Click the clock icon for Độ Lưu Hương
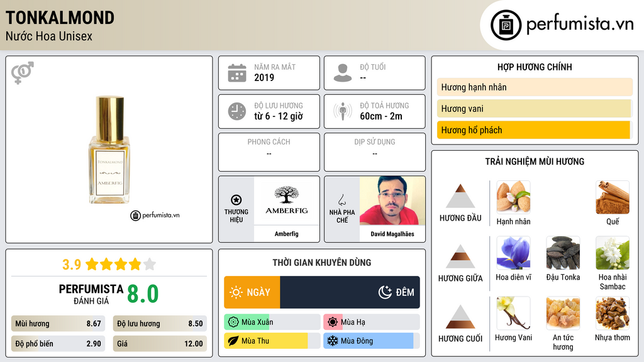644x362 pixels. [237, 111]
